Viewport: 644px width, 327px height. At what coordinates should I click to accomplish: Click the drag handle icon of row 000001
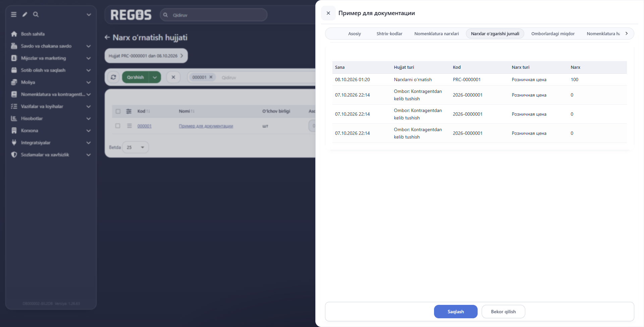pyautogui.click(x=129, y=126)
